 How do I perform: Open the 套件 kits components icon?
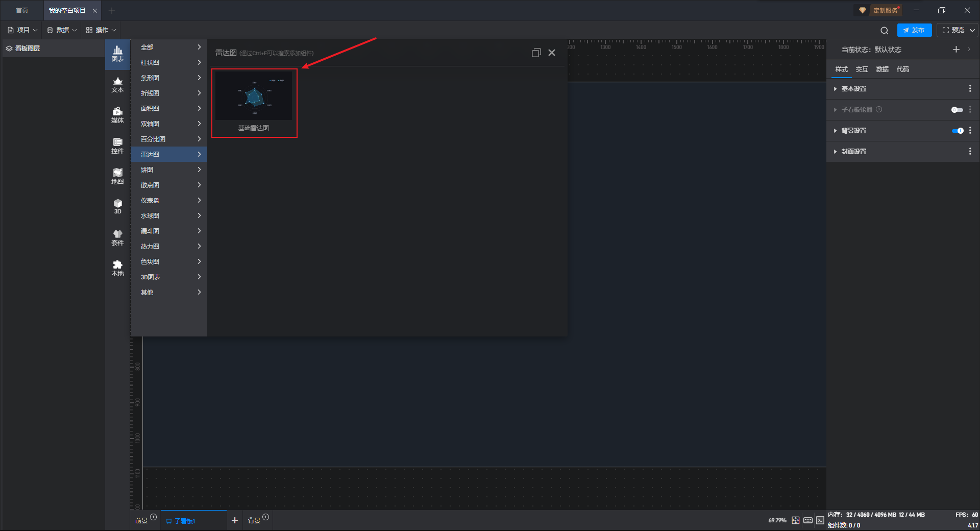(x=117, y=238)
